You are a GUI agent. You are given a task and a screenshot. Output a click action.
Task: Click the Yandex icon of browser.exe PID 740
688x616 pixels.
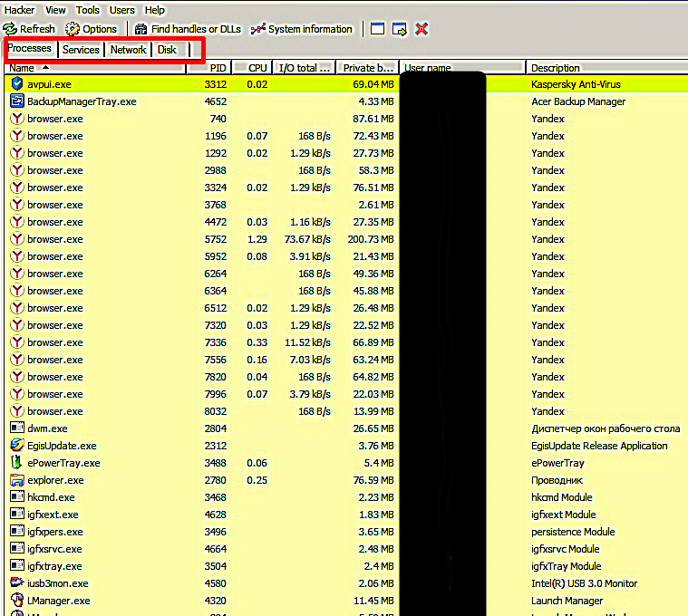(x=16, y=119)
